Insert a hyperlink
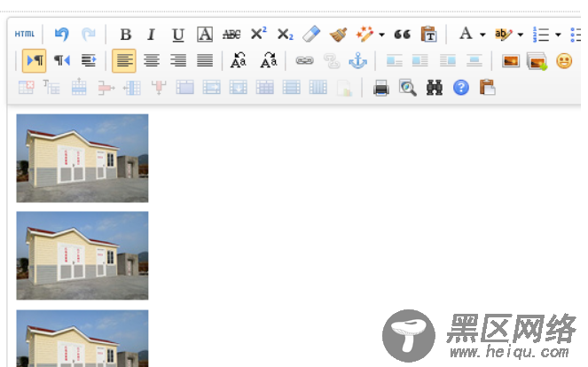This screenshot has height=367, width=588. pos(304,60)
